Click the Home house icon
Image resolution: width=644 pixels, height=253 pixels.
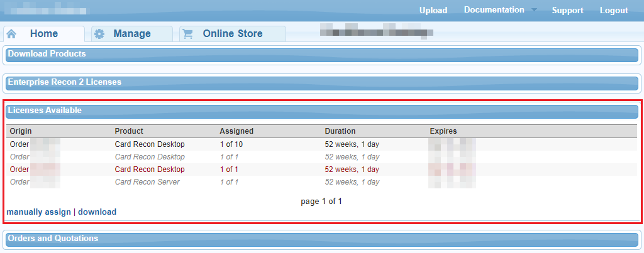(12, 34)
